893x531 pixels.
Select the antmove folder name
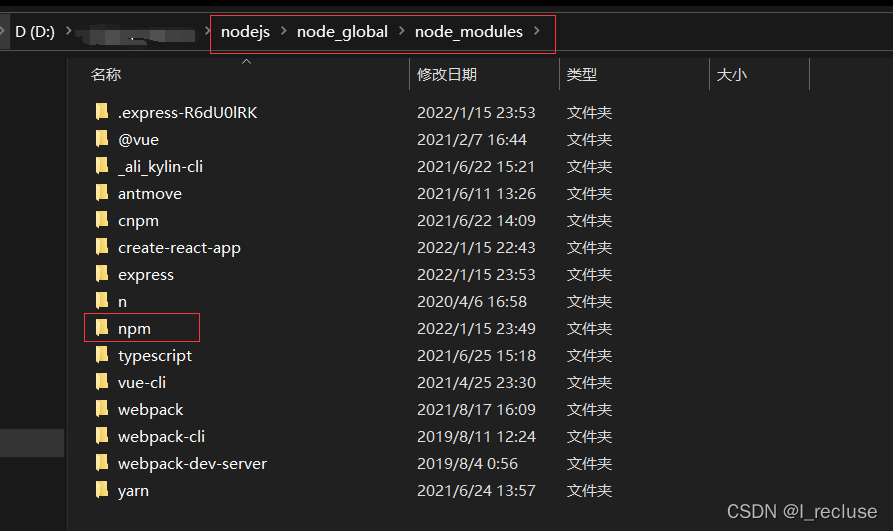click(150, 194)
